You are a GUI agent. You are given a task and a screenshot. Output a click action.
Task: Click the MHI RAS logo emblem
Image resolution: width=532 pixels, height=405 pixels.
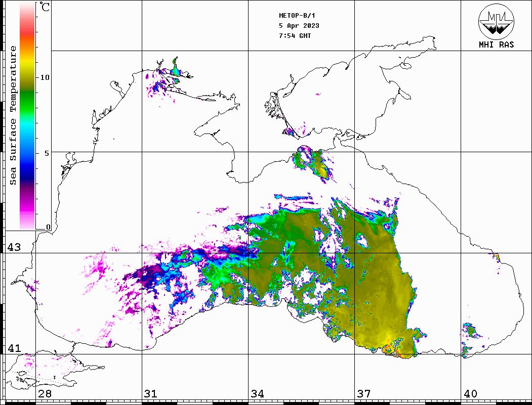[x=496, y=21]
